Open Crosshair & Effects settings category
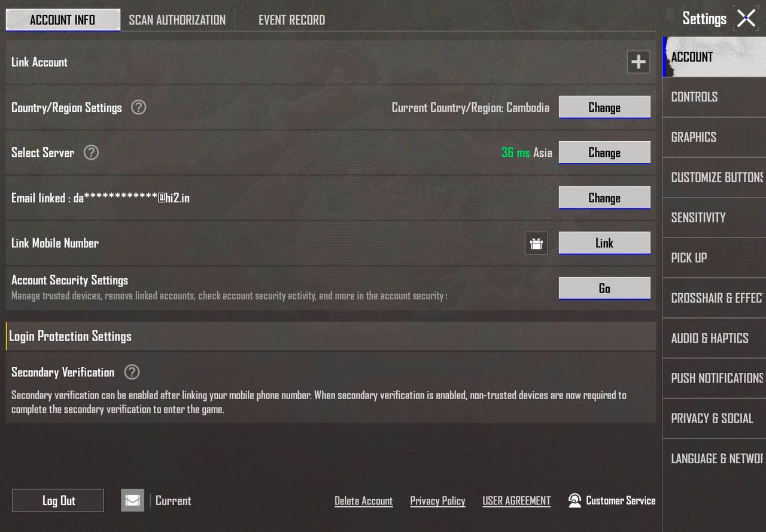 point(715,297)
